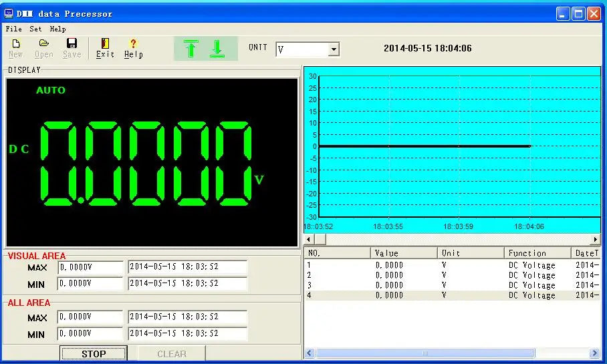Screen dimensions: 607x364
Task: Click the AUTO indicator on the display
Action: pyautogui.click(x=51, y=90)
